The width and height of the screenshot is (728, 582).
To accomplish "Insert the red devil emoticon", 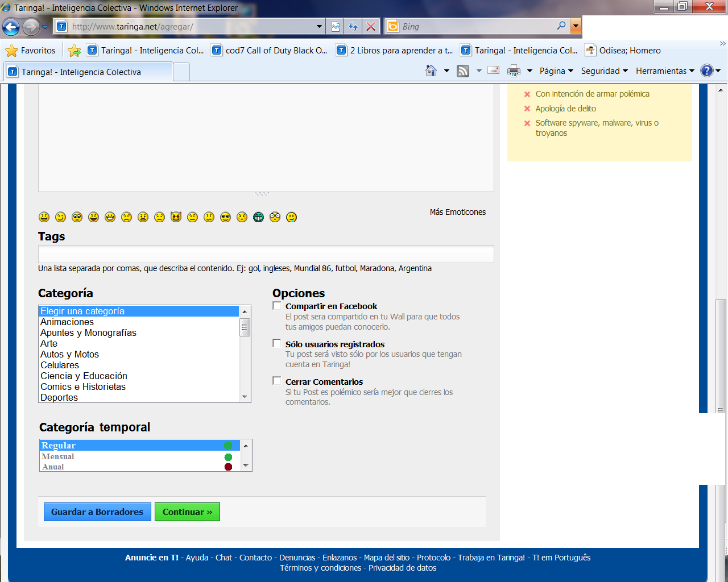I will coord(176,217).
